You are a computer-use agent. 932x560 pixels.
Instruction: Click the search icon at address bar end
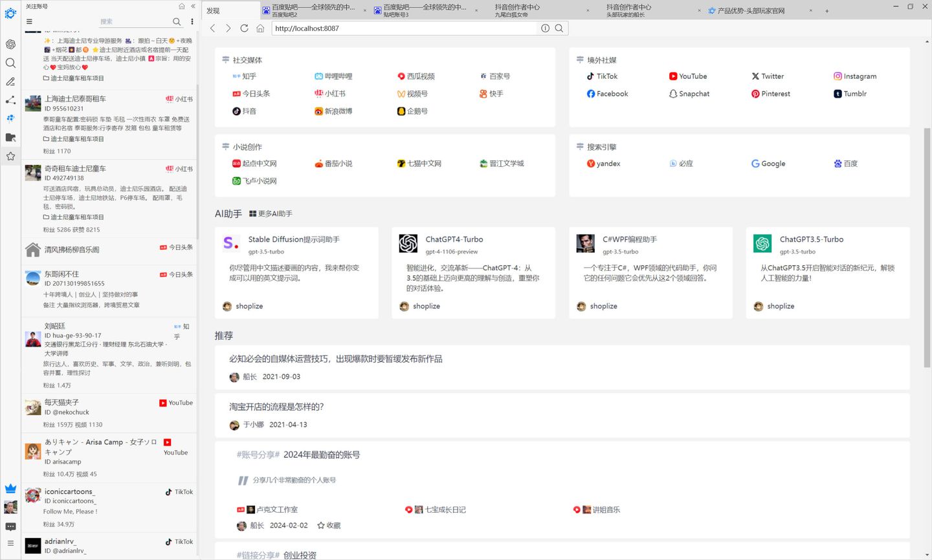tap(559, 28)
